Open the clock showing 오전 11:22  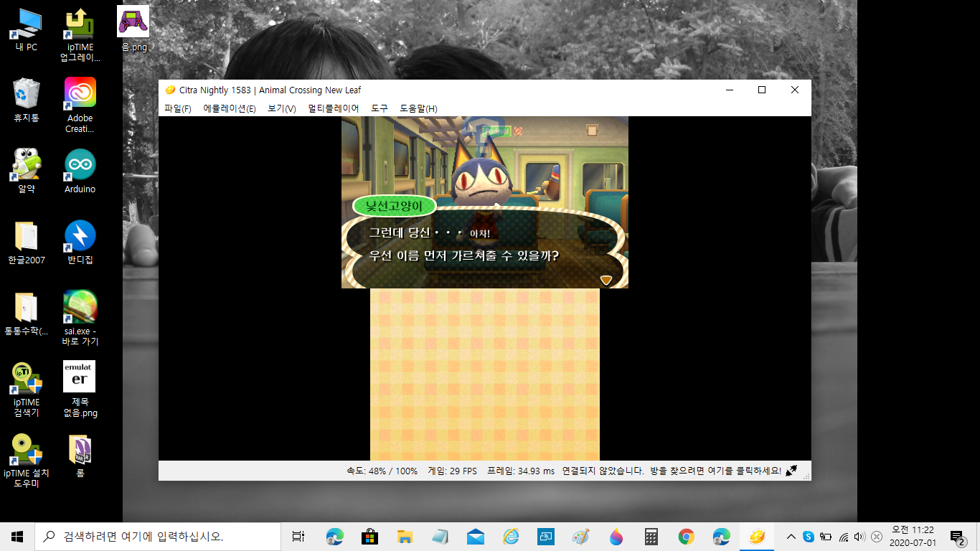pyautogui.click(x=913, y=537)
